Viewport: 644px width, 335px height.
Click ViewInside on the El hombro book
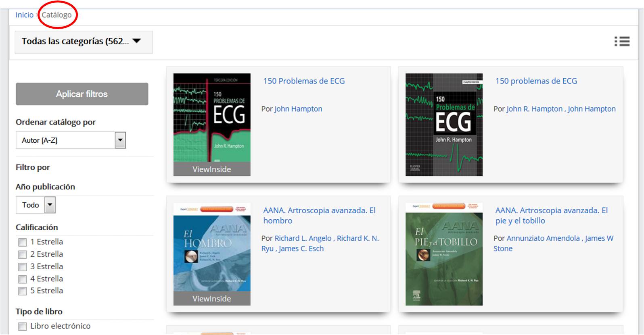tap(212, 299)
